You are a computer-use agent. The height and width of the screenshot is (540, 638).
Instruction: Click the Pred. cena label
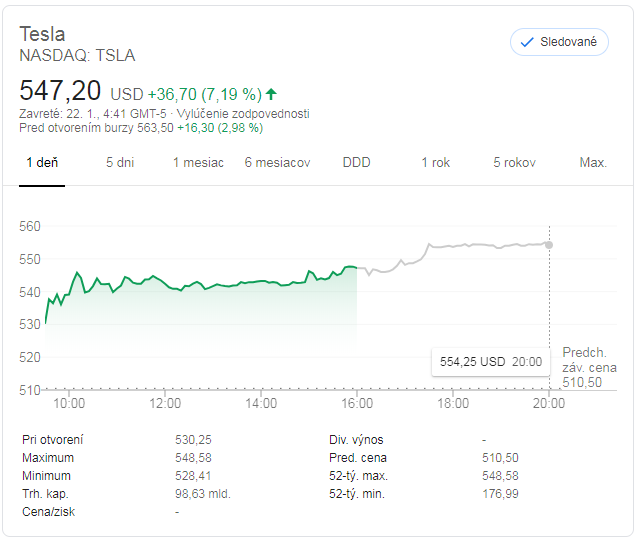pos(358,458)
